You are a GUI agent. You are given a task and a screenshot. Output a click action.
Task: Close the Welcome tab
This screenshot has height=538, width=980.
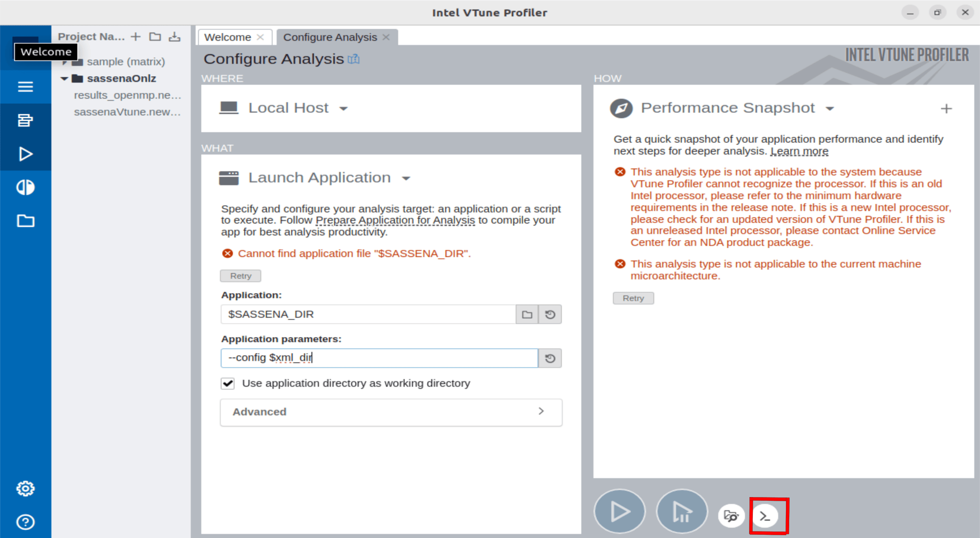(x=260, y=37)
